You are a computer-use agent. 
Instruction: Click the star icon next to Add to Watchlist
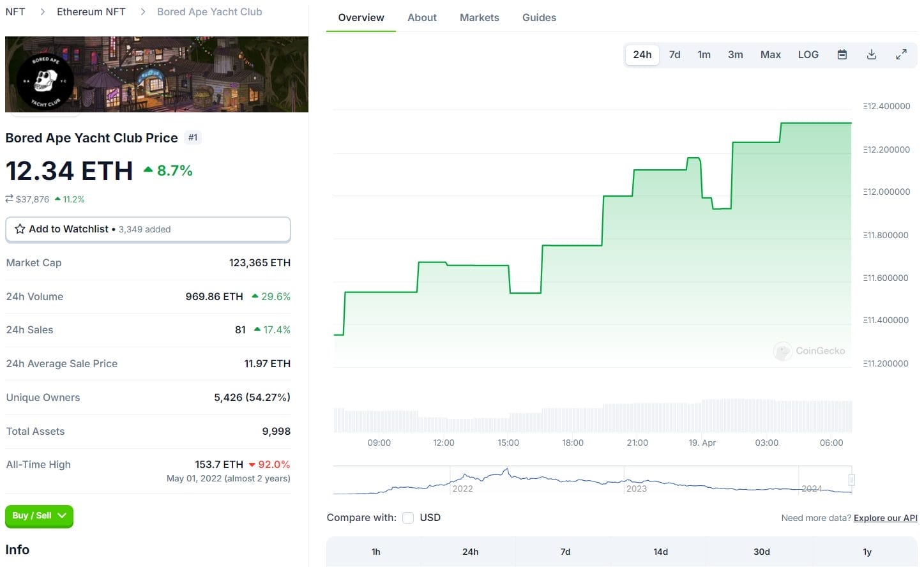click(19, 229)
